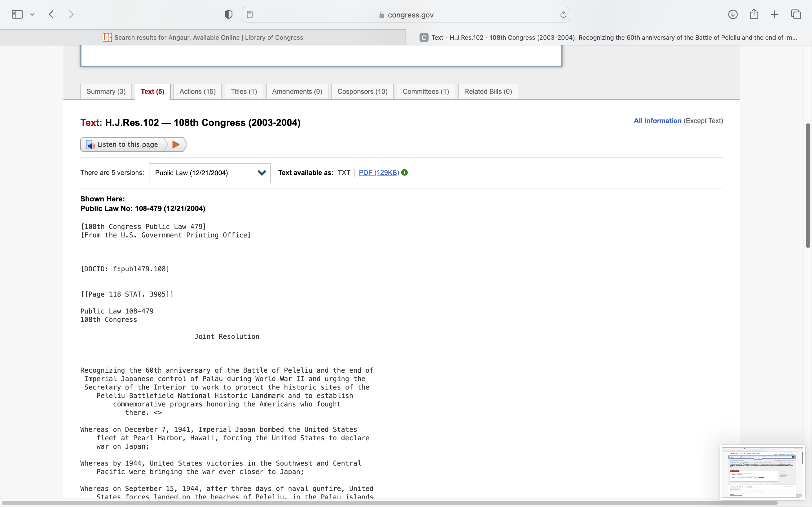Click the privacy shield icon
Image resolution: width=812 pixels, height=507 pixels.
click(228, 14)
